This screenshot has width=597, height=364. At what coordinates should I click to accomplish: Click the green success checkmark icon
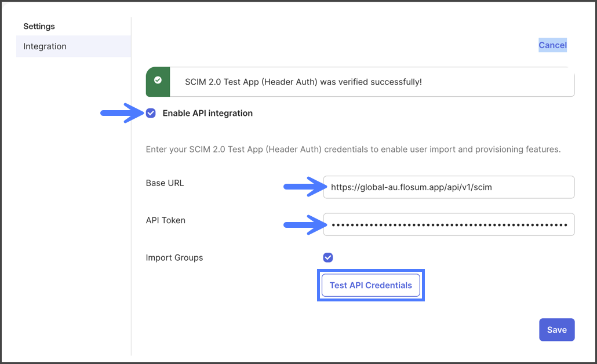pos(158,81)
